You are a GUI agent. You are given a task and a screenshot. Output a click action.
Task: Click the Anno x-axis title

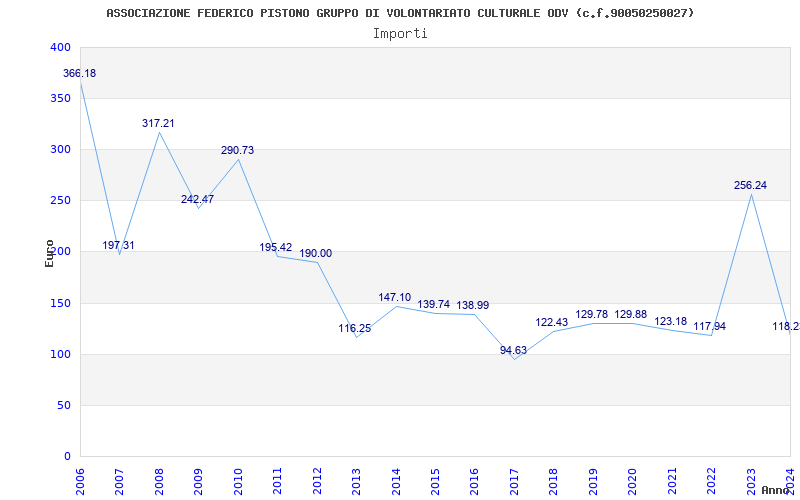(x=777, y=490)
